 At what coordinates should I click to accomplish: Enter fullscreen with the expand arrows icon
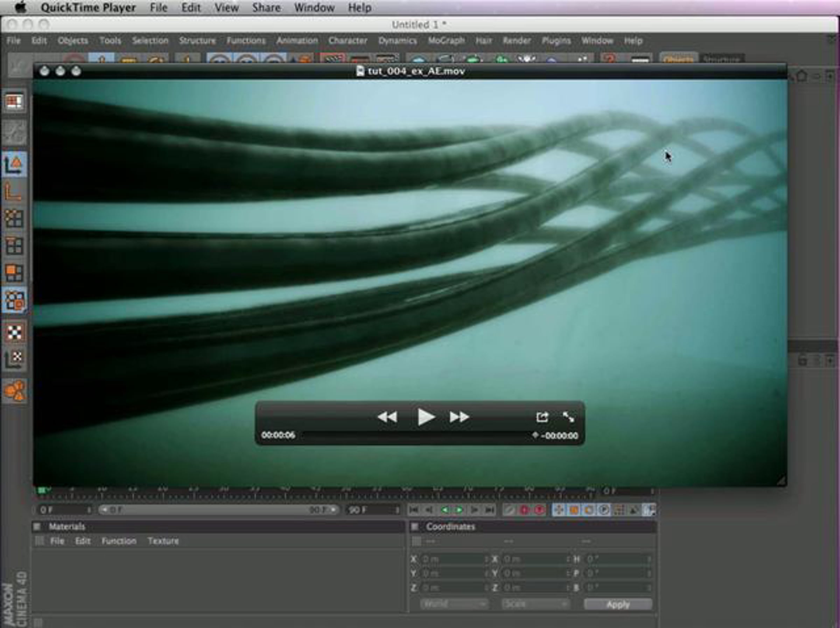568,417
